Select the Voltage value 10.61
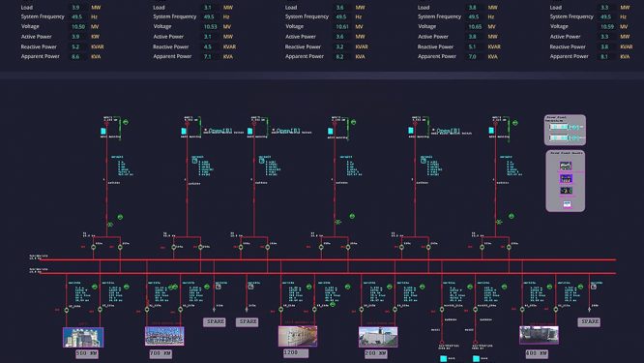644x363 pixels. (342, 27)
